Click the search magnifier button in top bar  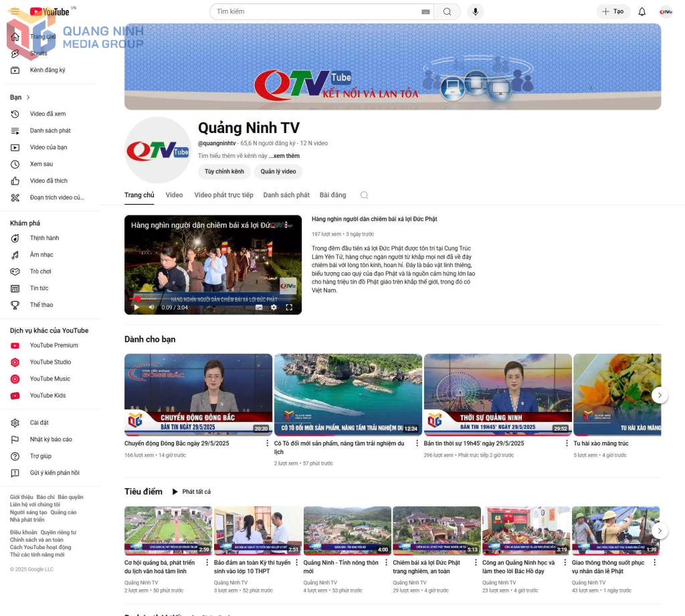[447, 12]
